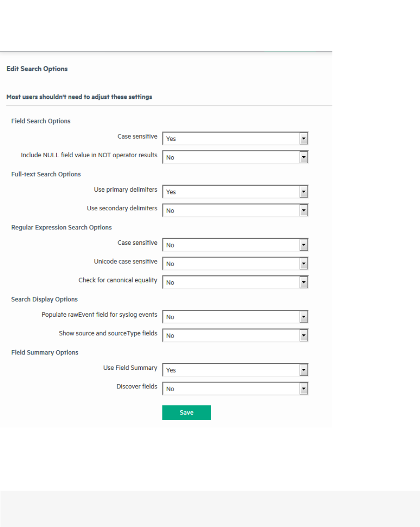The width and height of the screenshot is (420, 527).
Task: Click the "Check for canonical equality" label text
Action: [x=118, y=280]
